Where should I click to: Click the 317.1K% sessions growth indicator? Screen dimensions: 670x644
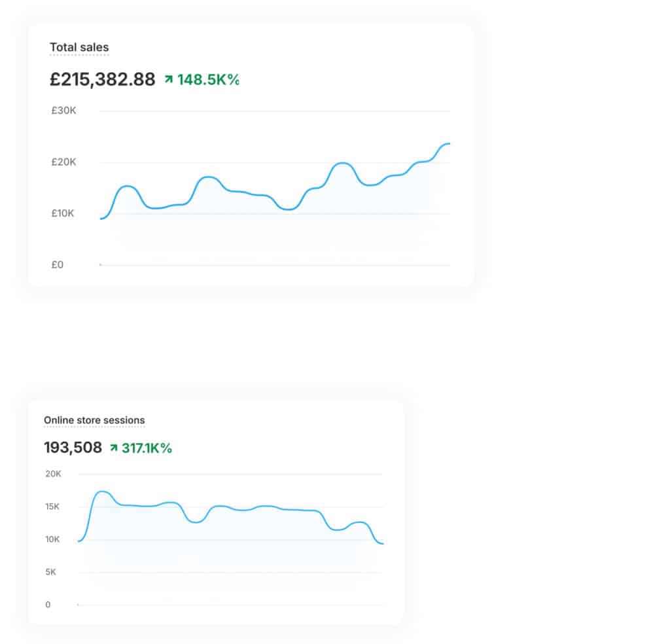click(147, 448)
